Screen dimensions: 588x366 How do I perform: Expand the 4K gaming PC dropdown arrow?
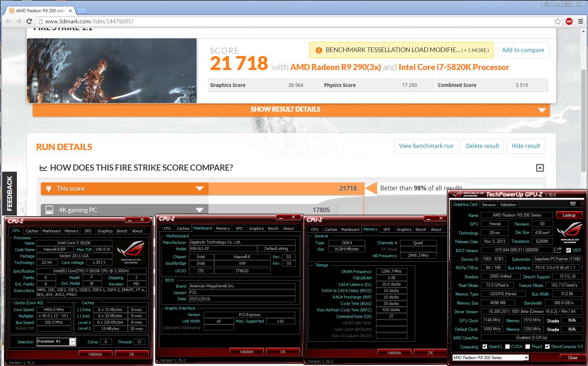[x=200, y=210]
